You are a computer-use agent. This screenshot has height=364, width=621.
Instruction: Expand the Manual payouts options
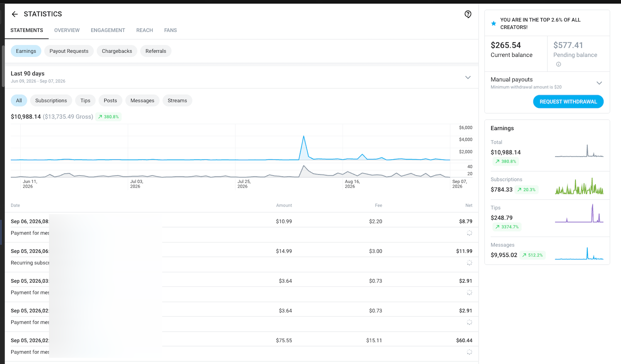coord(599,83)
